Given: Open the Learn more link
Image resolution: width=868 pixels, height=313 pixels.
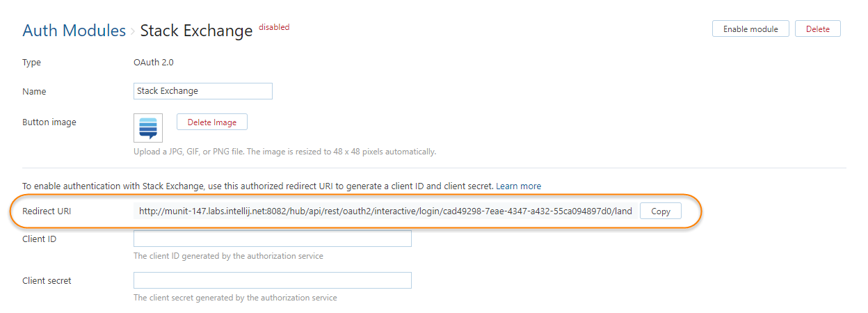Looking at the screenshot, I should (519, 186).
